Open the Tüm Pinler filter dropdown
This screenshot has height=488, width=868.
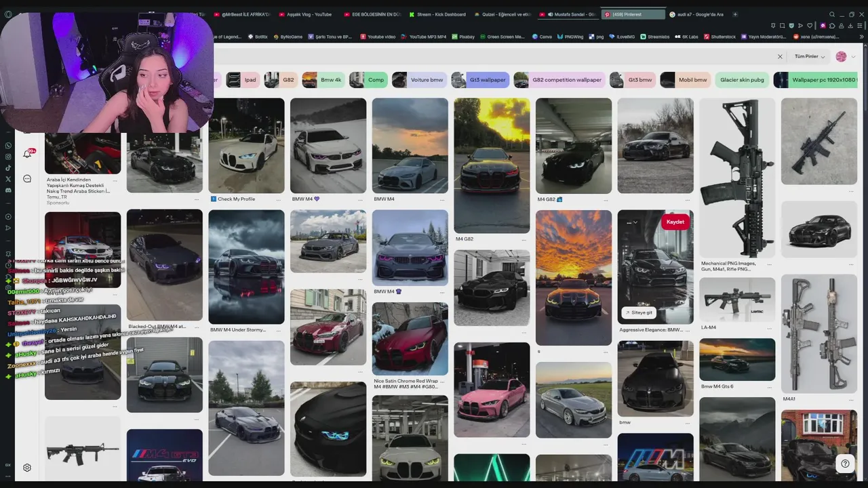click(810, 57)
